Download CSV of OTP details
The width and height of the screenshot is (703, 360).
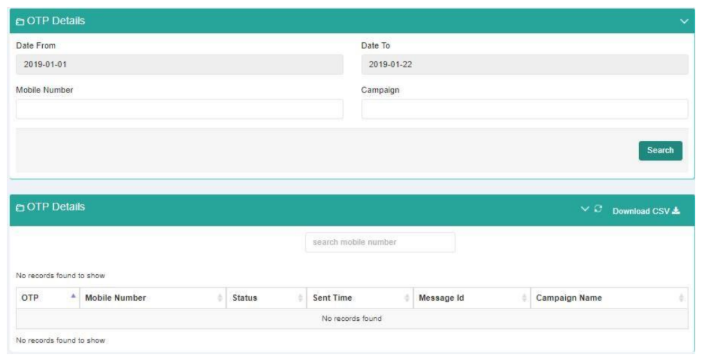pyautogui.click(x=646, y=211)
